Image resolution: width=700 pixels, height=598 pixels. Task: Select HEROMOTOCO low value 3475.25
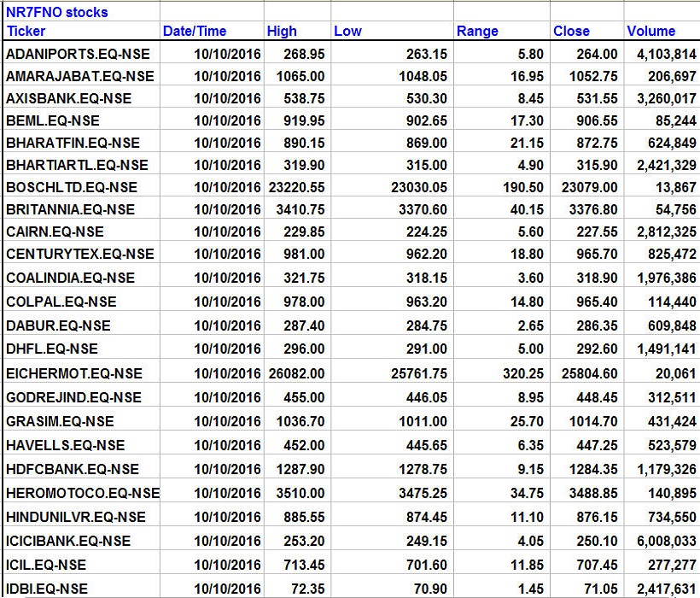(x=420, y=493)
